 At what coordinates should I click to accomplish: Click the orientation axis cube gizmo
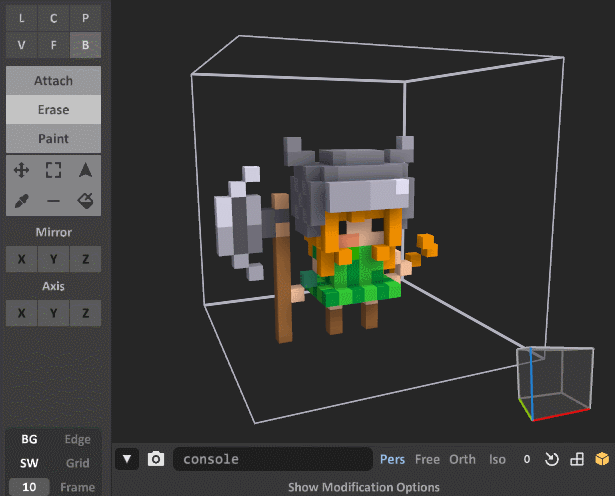click(555, 384)
